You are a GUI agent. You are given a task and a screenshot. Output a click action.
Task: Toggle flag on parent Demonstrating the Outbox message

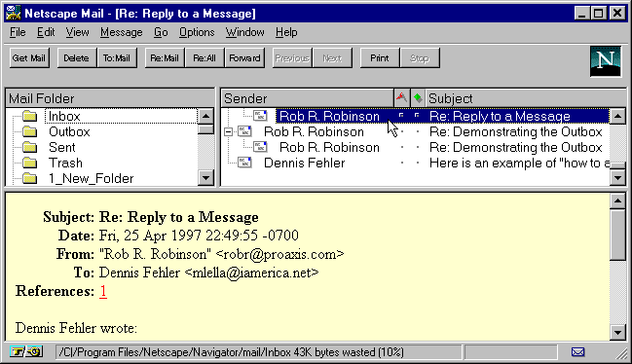click(x=402, y=131)
